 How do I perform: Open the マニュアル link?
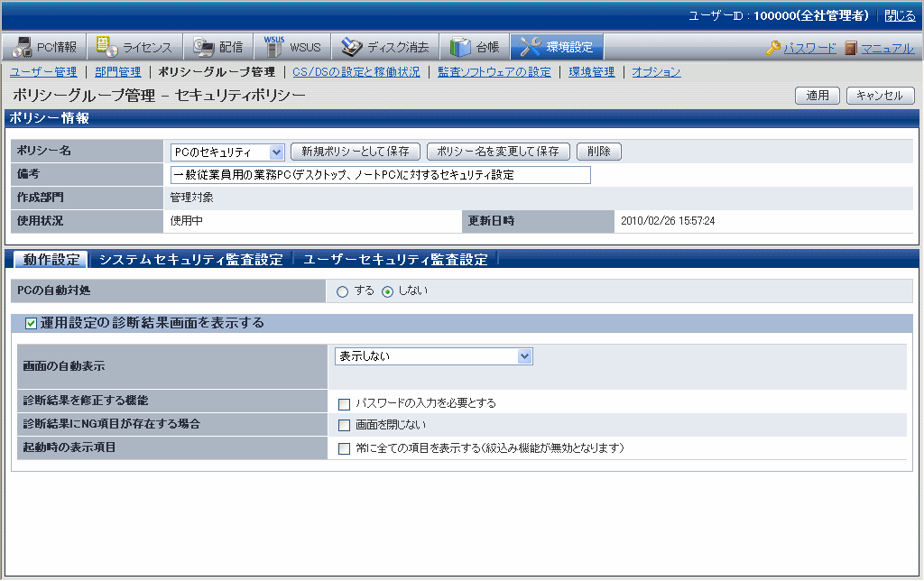888,49
